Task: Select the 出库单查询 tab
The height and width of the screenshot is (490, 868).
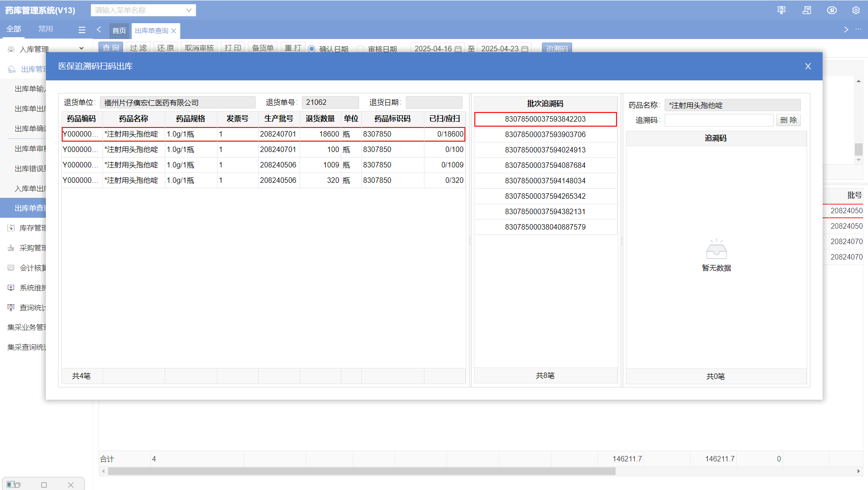Action: (152, 30)
